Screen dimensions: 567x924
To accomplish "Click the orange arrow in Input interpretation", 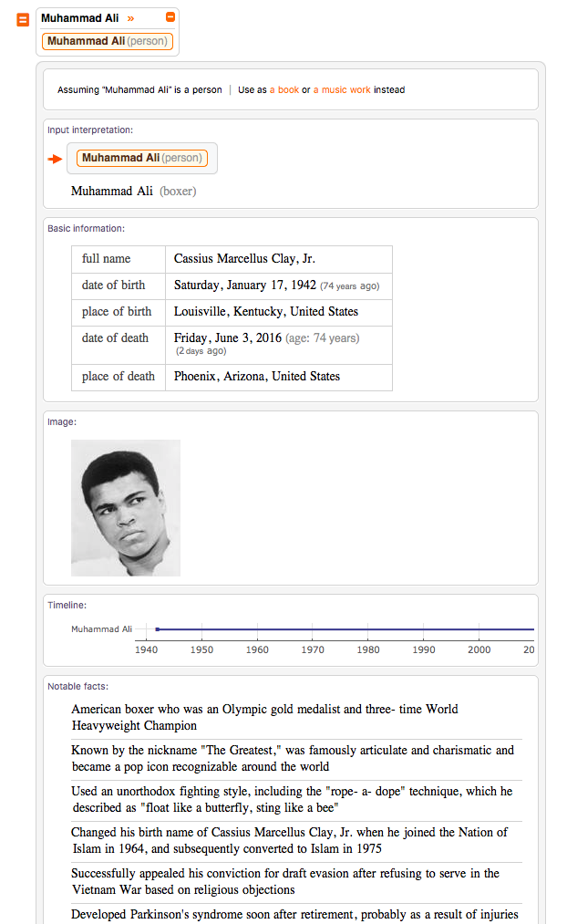I will tap(55, 159).
